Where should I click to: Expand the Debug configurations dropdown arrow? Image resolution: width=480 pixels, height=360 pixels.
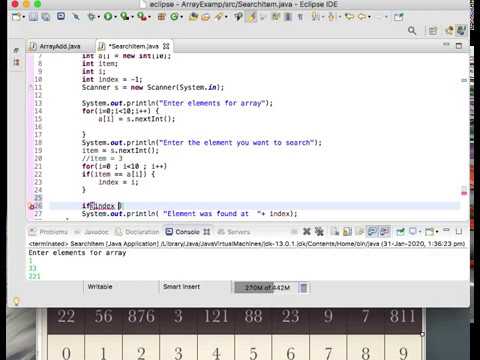[x=98, y=17]
